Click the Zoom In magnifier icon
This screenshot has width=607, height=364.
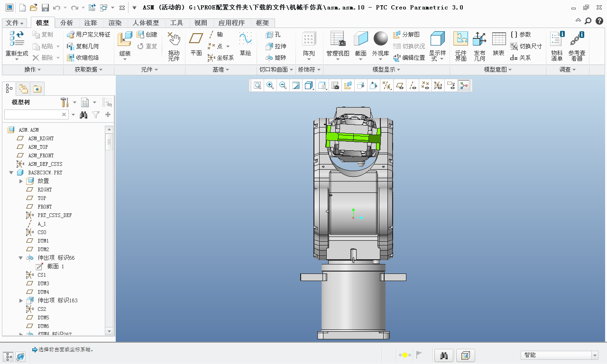[270, 85]
